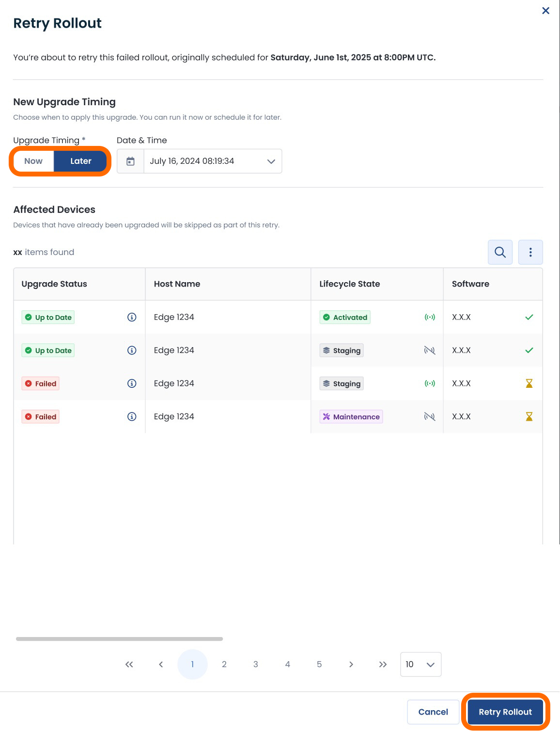Image resolution: width=560 pixels, height=733 pixels.
Task: Click software checkmark in Up to Date Staging row
Action: point(529,350)
